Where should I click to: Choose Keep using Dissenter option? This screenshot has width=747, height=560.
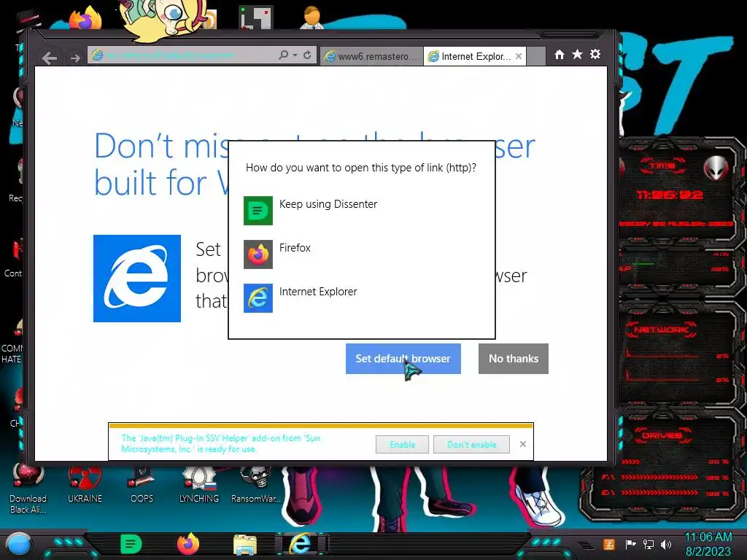tap(361, 211)
